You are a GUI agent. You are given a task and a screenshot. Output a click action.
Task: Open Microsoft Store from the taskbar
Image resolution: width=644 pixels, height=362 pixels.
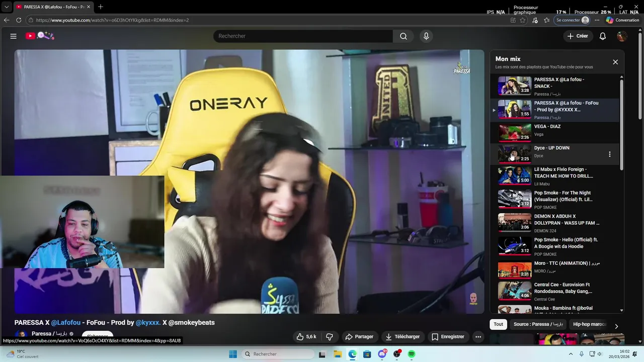tap(367, 354)
